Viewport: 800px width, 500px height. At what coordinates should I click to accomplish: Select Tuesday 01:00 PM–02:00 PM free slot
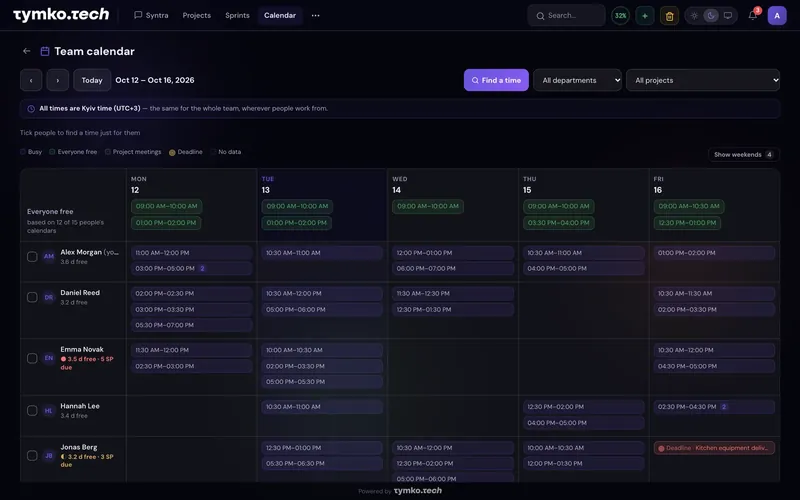tap(296, 222)
